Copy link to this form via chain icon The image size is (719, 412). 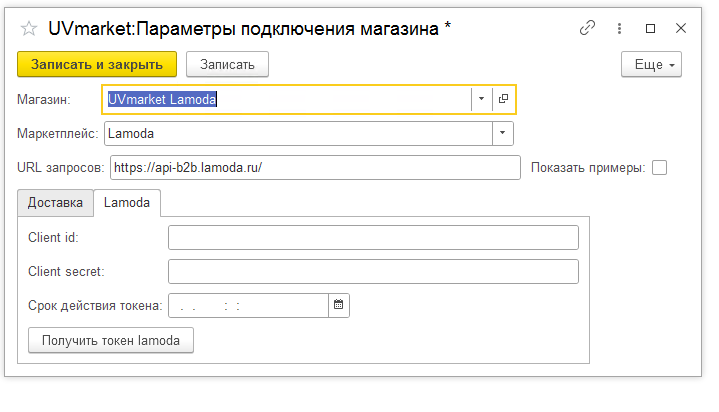tap(587, 28)
